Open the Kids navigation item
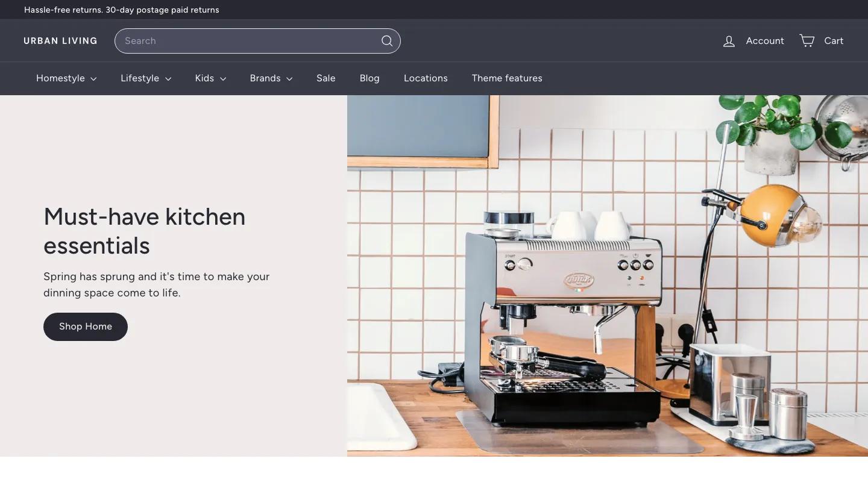This screenshot has width=868, height=488. click(210, 78)
